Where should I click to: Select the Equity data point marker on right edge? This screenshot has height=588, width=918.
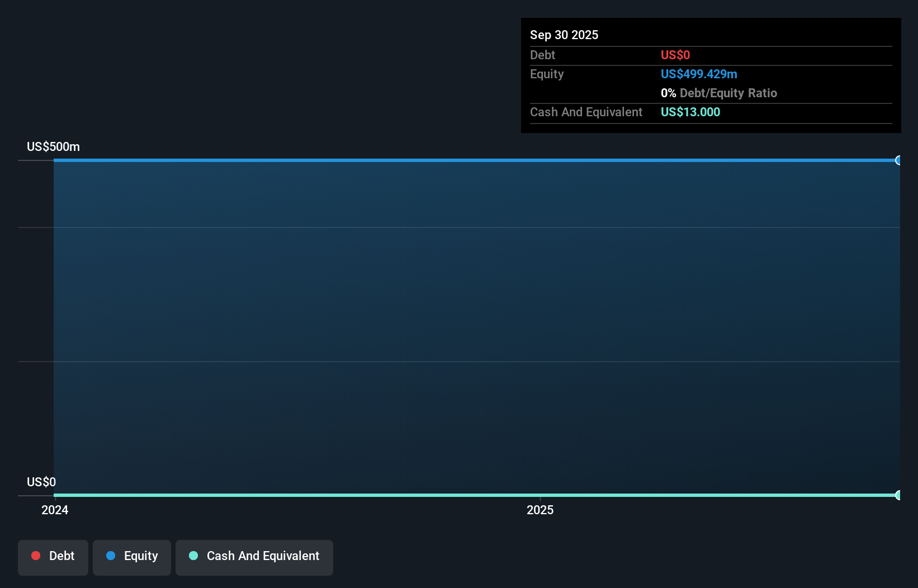tap(899, 160)
